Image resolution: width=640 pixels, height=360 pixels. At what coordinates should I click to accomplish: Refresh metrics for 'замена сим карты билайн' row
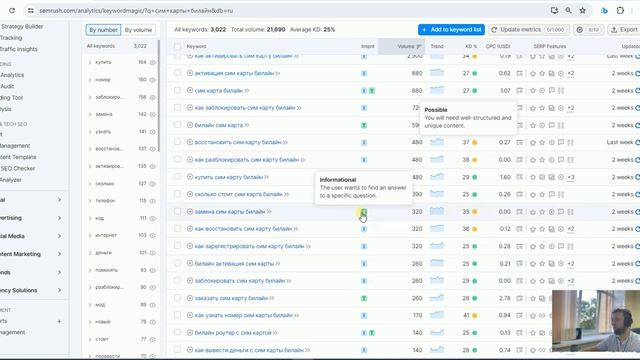click(637, 212)
